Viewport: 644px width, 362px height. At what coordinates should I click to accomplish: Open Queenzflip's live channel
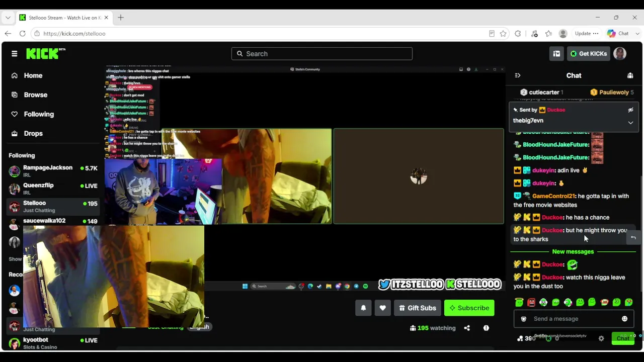[x=53, y=189]
